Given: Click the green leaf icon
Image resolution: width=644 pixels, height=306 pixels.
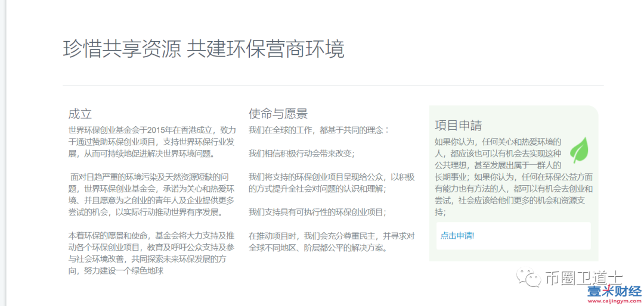Looking at the screenshot, I should pos(578,150).
